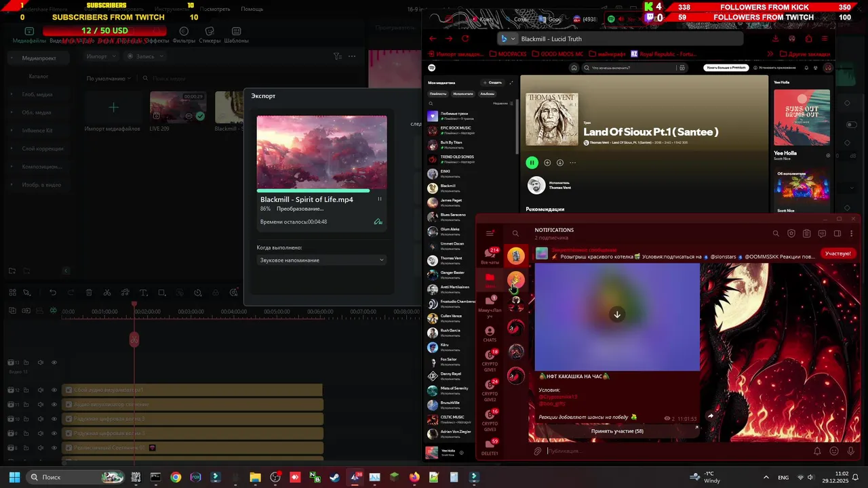
Task: Hide video track 11 with eye icon
Action: 54,405
